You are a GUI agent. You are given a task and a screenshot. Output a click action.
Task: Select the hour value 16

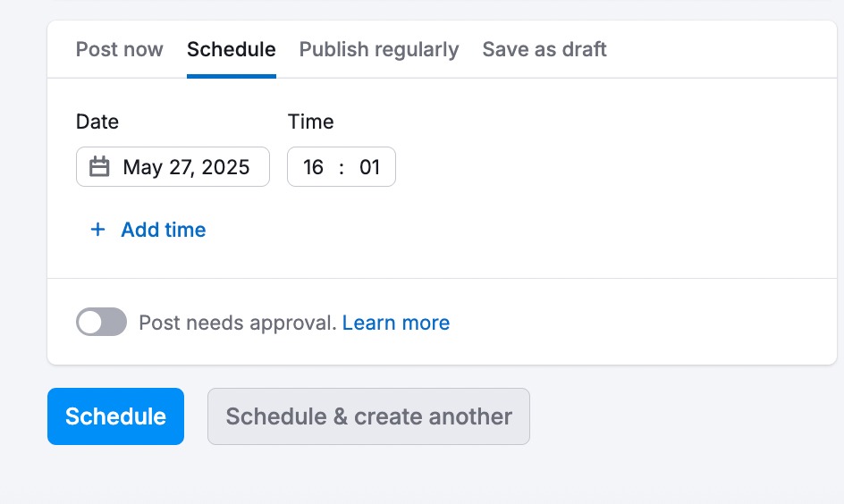coord(313,167)
